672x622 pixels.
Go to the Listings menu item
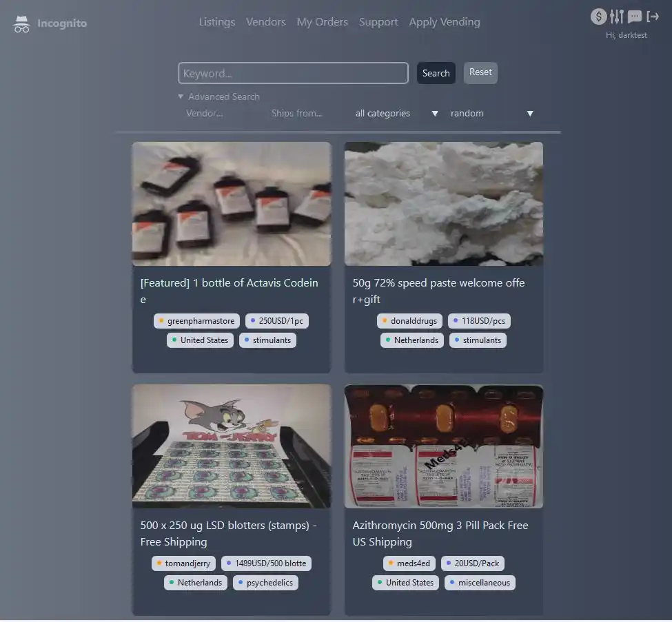point(216,22)
